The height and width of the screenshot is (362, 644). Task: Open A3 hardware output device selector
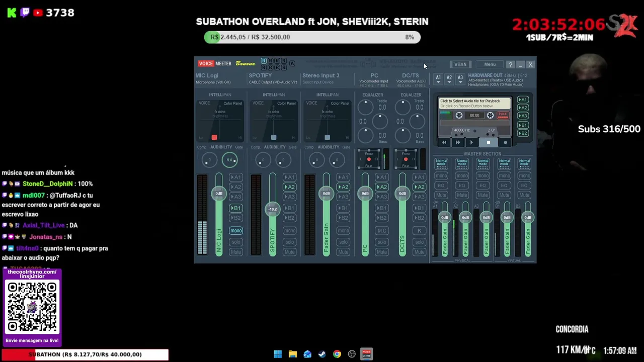point(460,79)
